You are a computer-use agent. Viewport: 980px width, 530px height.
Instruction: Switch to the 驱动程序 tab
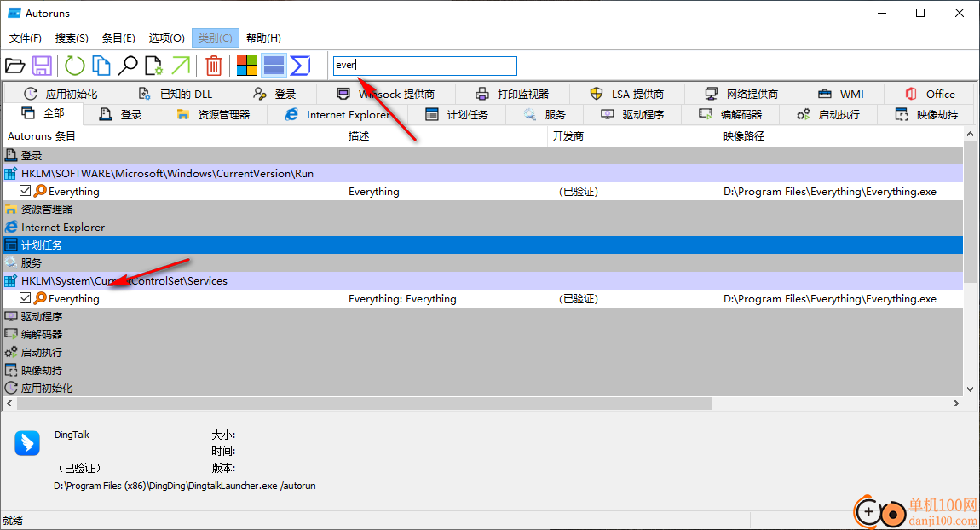pos(632,114)
